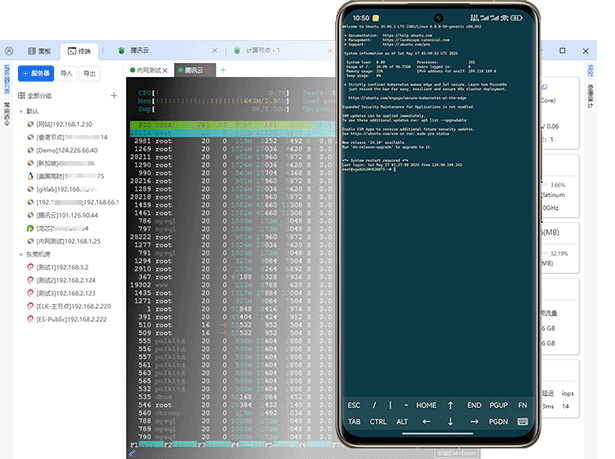Viewport: 615px width, 459px height.
Task: Select the [香港节点] server entry
Action: [x=67, y=137]
